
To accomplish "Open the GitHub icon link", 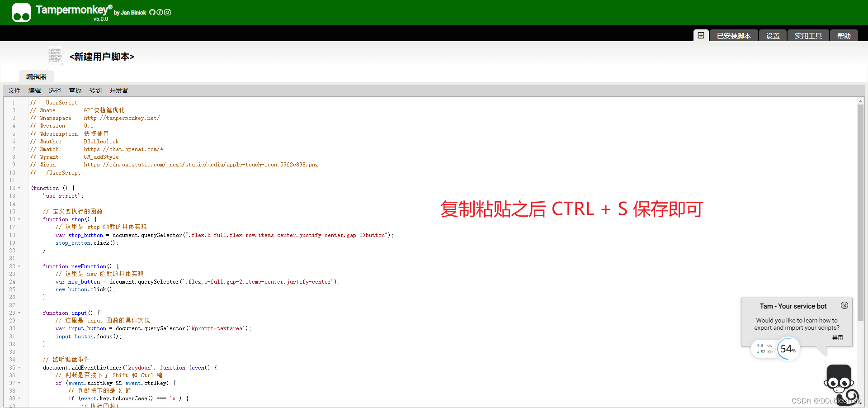I will tap(152, 12).
